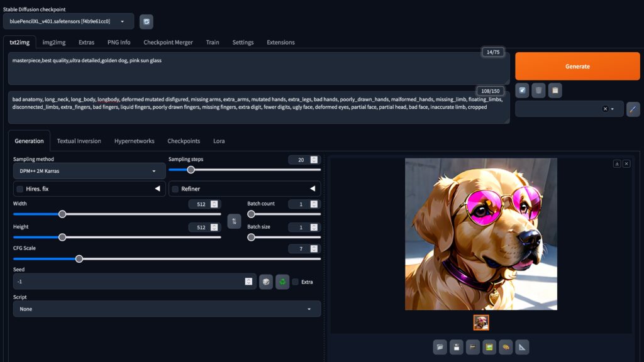Refresh the Stable Diffusion checkpoint list

(x=146, y=21)
